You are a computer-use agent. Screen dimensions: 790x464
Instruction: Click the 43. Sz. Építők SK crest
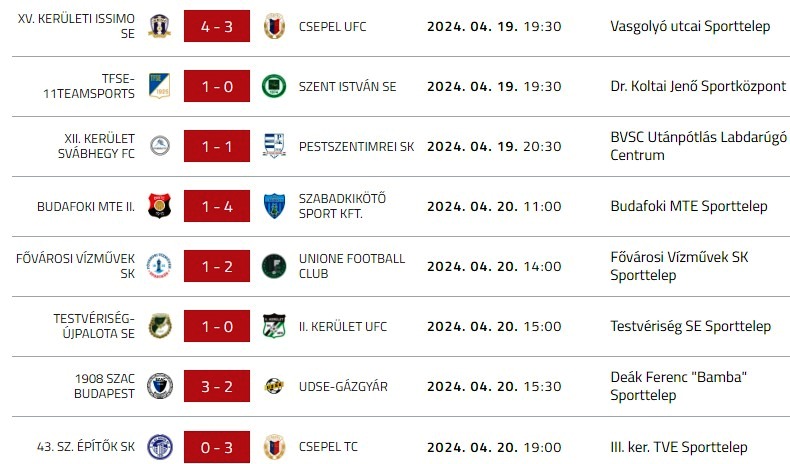click(159, 446)
